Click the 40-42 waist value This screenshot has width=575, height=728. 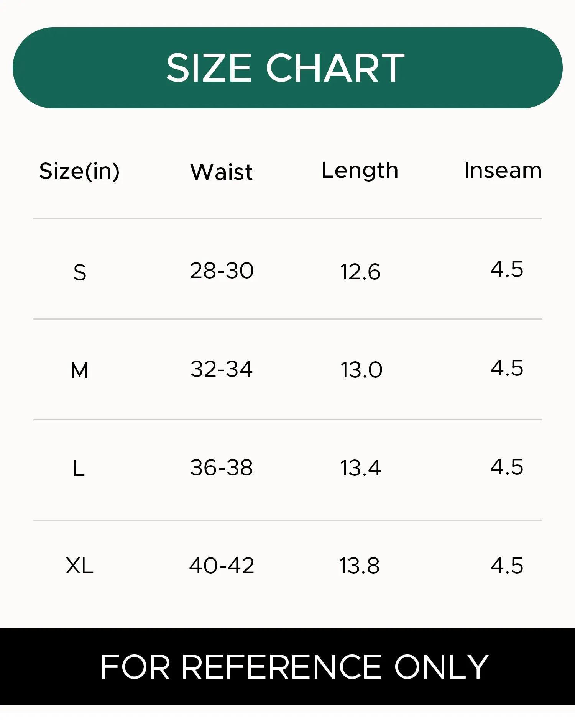(x=222, y=566)
